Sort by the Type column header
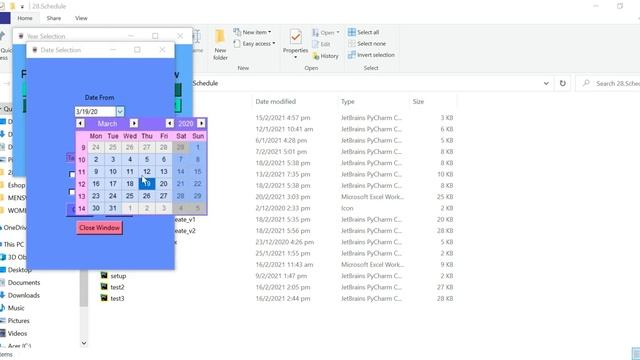640x360 pixels. point(348,101)
